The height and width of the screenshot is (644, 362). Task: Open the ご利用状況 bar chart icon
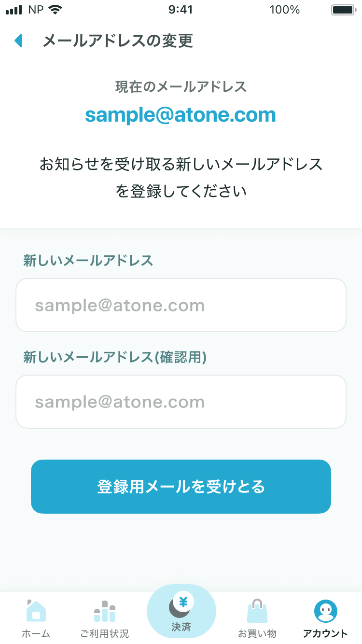tap(105, 611)
